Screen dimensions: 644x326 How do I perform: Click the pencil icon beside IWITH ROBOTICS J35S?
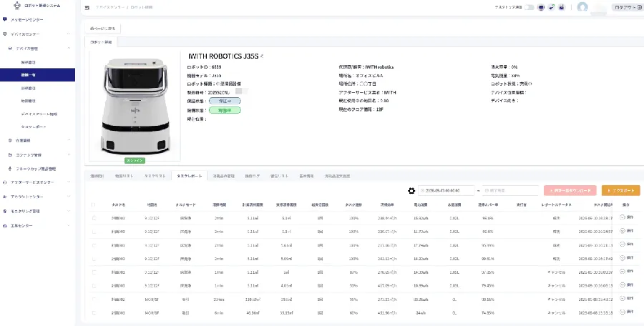(x=262, y=56)
